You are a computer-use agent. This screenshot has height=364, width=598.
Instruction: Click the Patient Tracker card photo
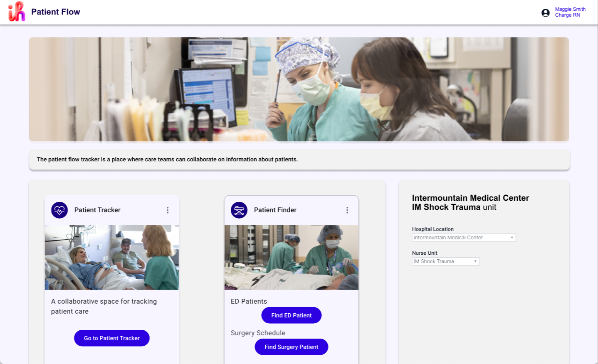[x=112, y=258]
